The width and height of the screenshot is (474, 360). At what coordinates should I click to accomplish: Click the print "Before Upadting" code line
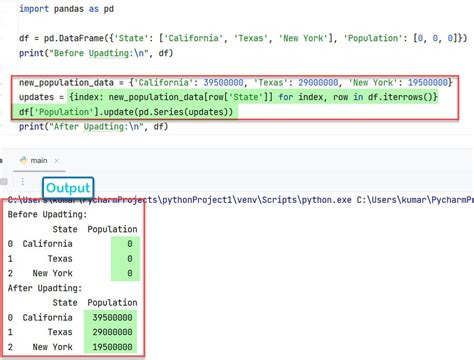coord(96,53)
